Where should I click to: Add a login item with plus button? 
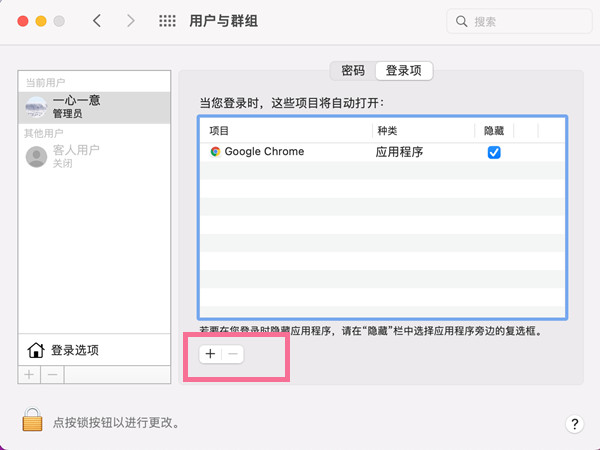point(210,354)
